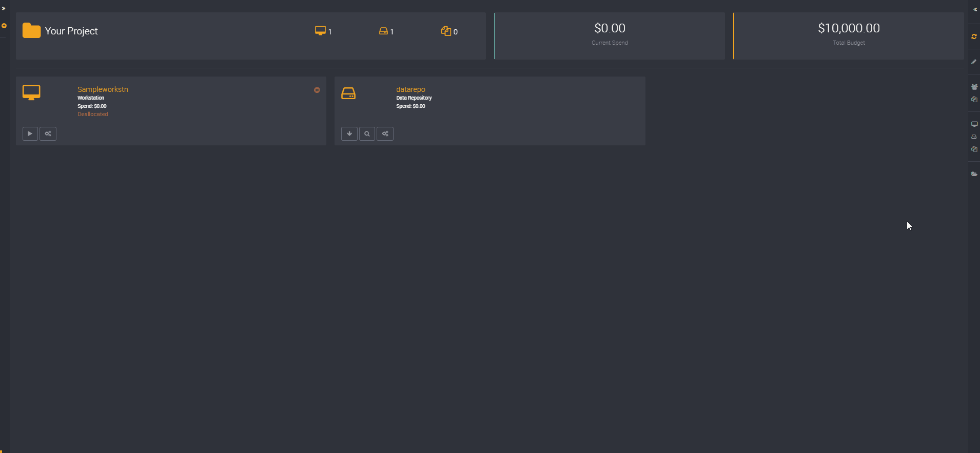Click the large drive icon on datarepo card
This screenshot has width=980, height=453.
click(x=348, y=93)
